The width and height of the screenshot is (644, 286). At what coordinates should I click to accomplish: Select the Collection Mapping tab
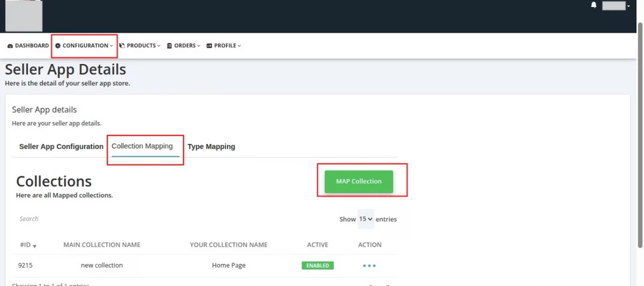click(142, 146)
